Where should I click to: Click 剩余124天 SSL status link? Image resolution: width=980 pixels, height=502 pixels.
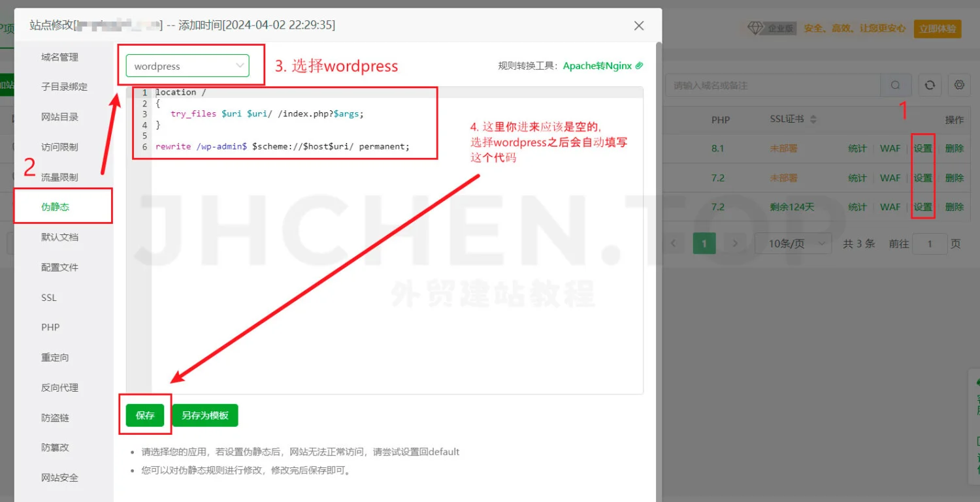792,207
